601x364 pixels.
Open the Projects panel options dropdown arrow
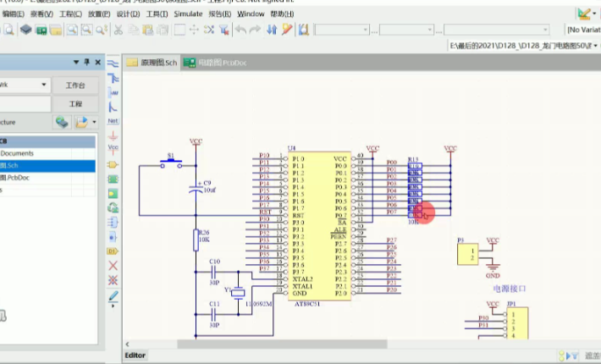coord(74,63)
